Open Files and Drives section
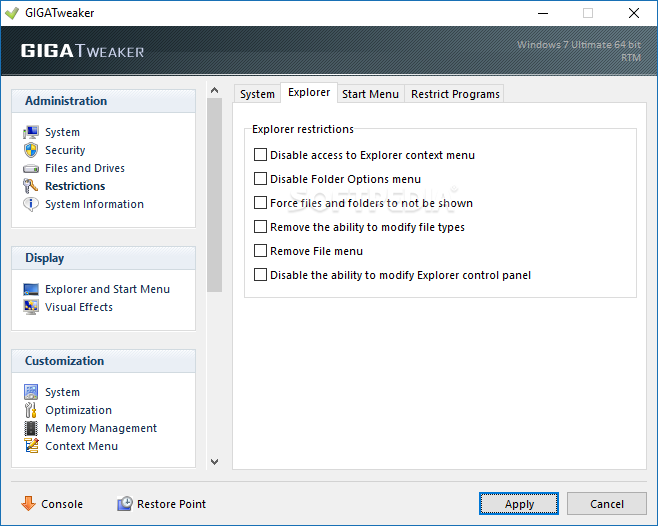Image resolution: width=658 pixels, height=526 pixels. pyautogui.click(x=85, y=168)
